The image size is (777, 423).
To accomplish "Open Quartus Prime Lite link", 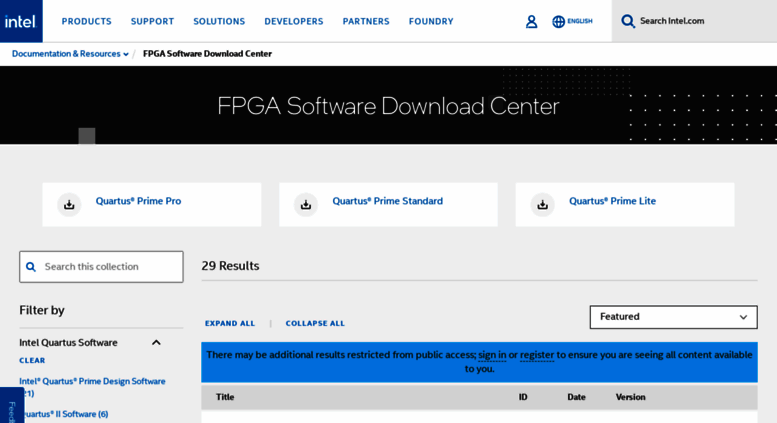I will pos(612,201).
